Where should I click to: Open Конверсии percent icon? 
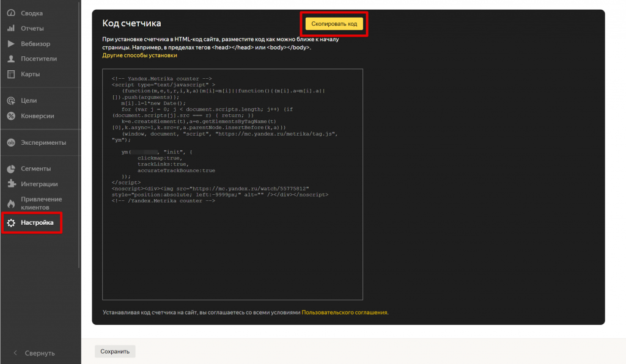(11, 116)
